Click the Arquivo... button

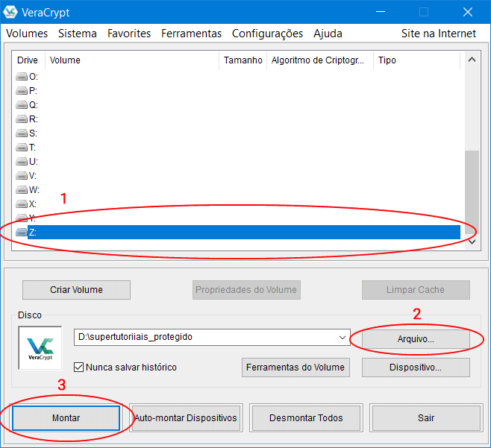[x=416, y=338]
